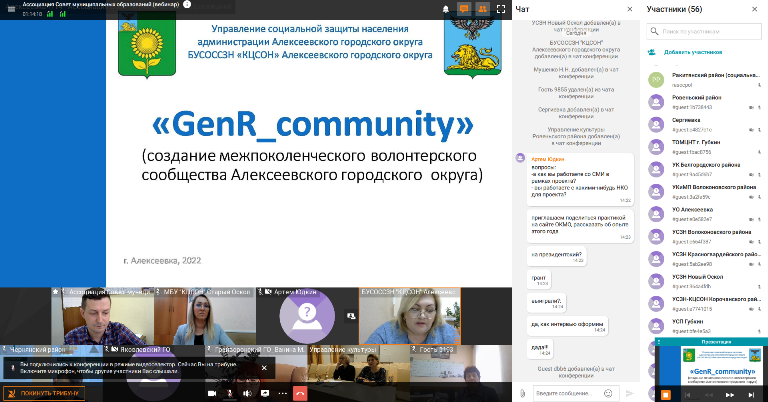Toggle the participants panel icon
The height and width of the screenshot is (402, 768).
click(x=482, y=9)
